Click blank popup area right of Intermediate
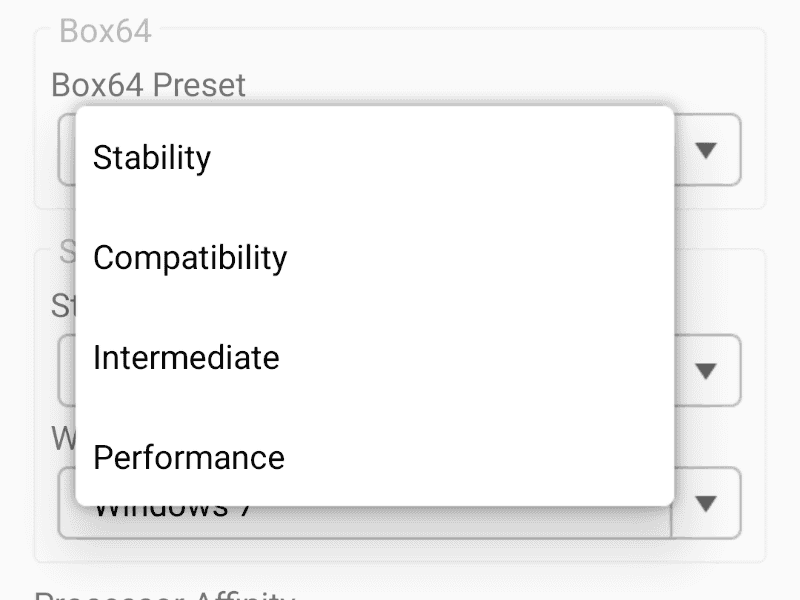This screenshot has width=800, height=600. tap(480, 358)
